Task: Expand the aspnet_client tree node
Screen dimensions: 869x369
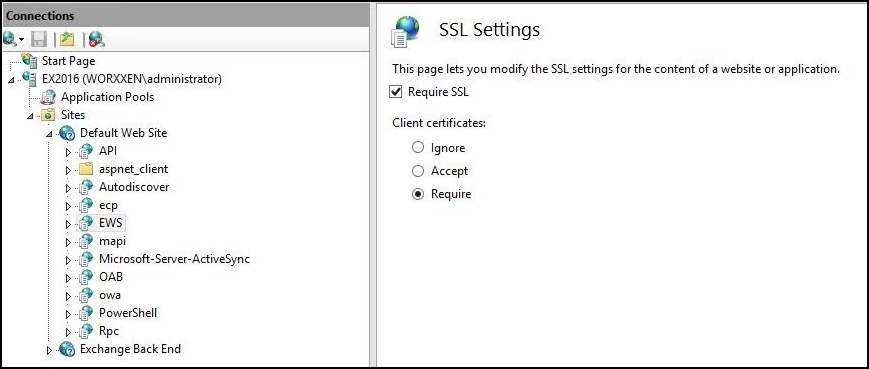Action: pyautogui.click(x=69, y=170)
